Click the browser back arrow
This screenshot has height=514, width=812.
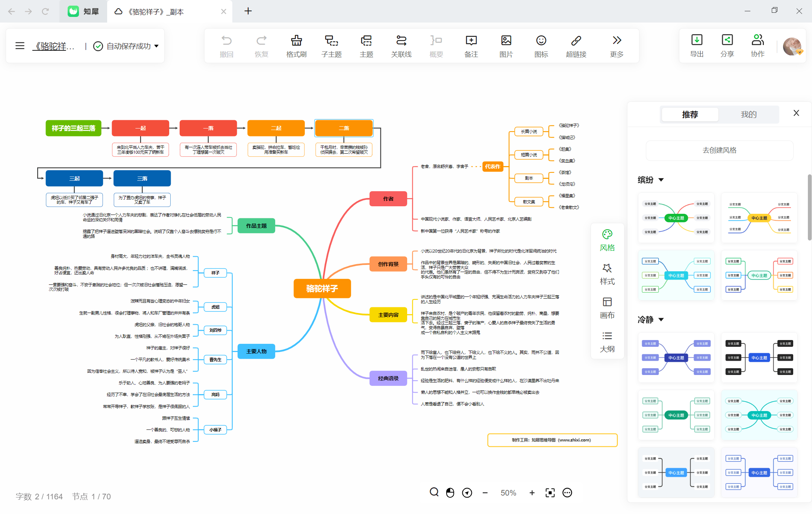[12, 11]
